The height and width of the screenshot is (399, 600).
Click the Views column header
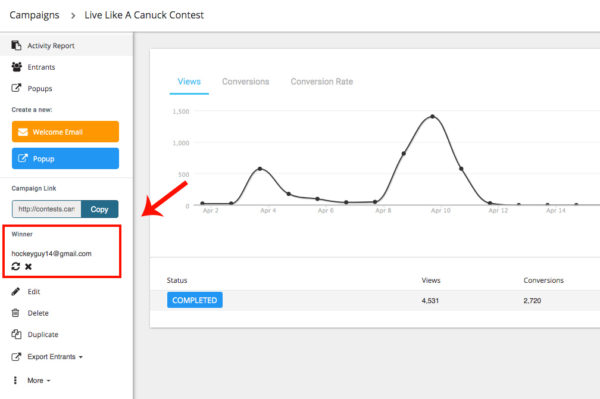tap(431, 280)
